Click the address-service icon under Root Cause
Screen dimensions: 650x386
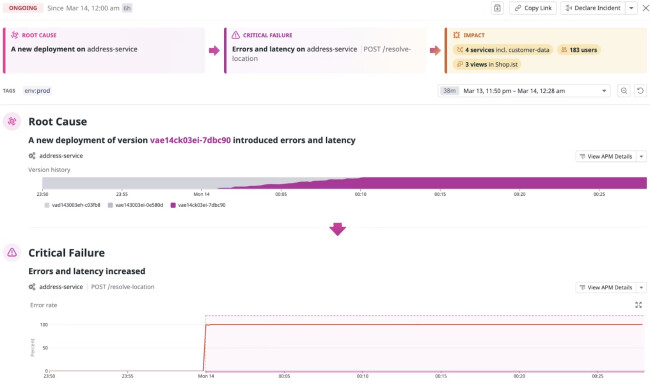click(x=32, y=156)
